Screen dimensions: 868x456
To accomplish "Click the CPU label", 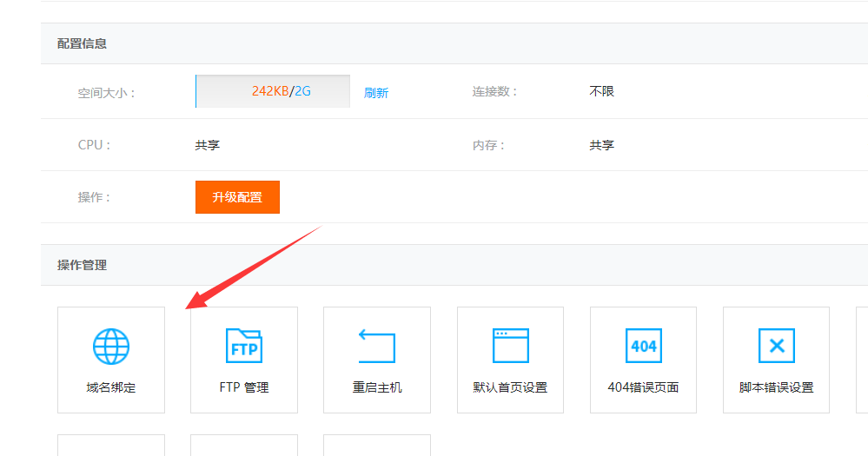I will pyautogui.click(x=94, y=145).
